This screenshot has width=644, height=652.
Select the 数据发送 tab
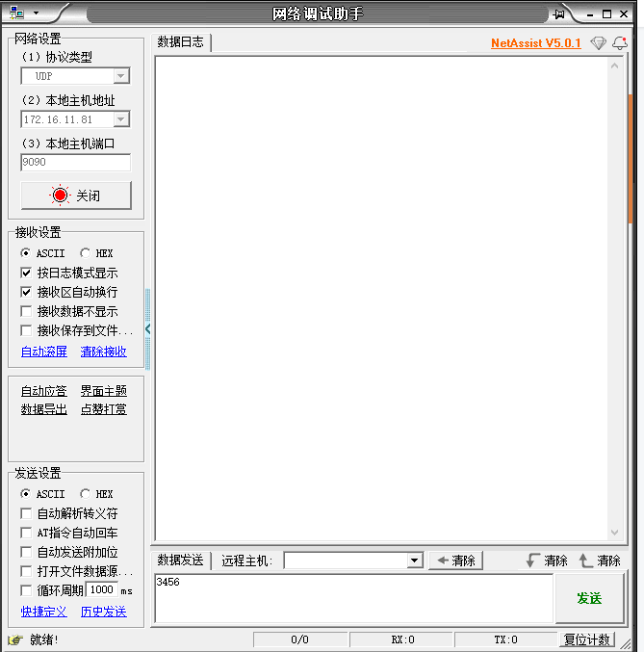pos(181,561)
